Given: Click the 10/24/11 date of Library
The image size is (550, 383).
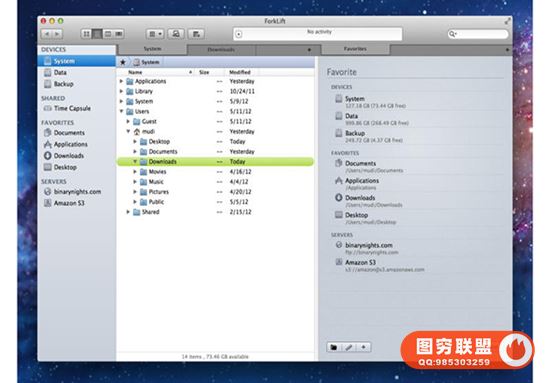Looking at the screenshot, I should (242, 92).
